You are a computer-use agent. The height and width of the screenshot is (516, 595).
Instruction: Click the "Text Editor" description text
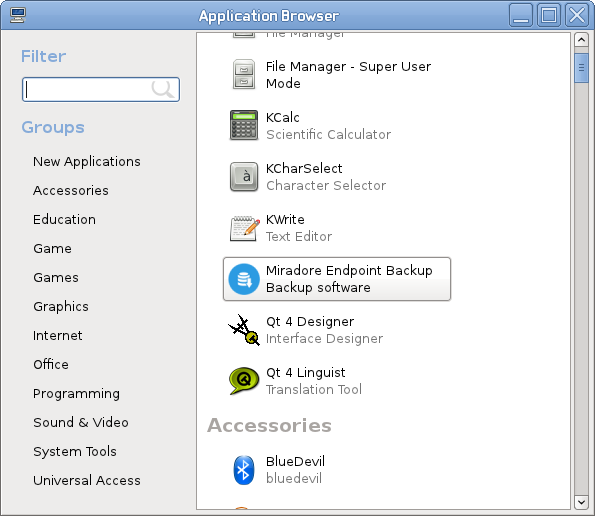299,236
